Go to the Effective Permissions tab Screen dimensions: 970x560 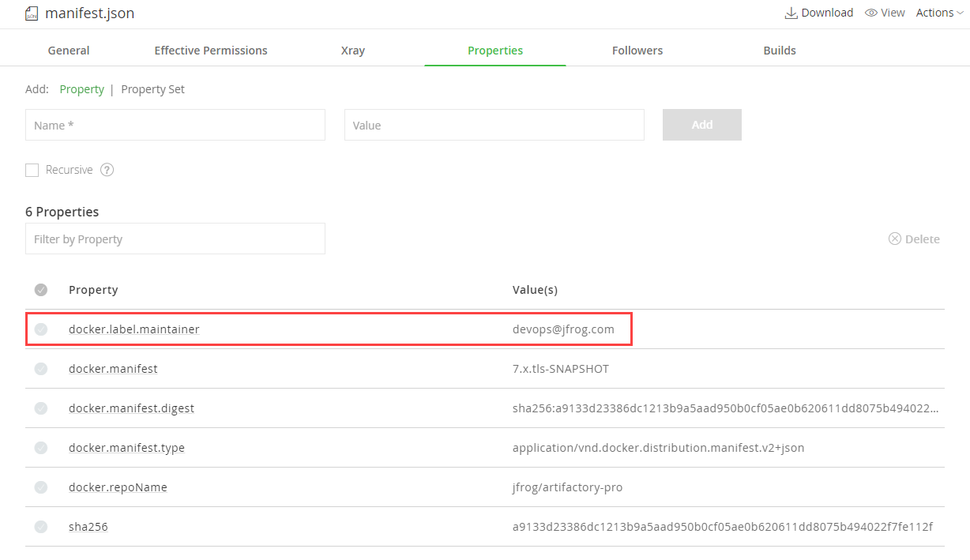click(x=211, y=50)
